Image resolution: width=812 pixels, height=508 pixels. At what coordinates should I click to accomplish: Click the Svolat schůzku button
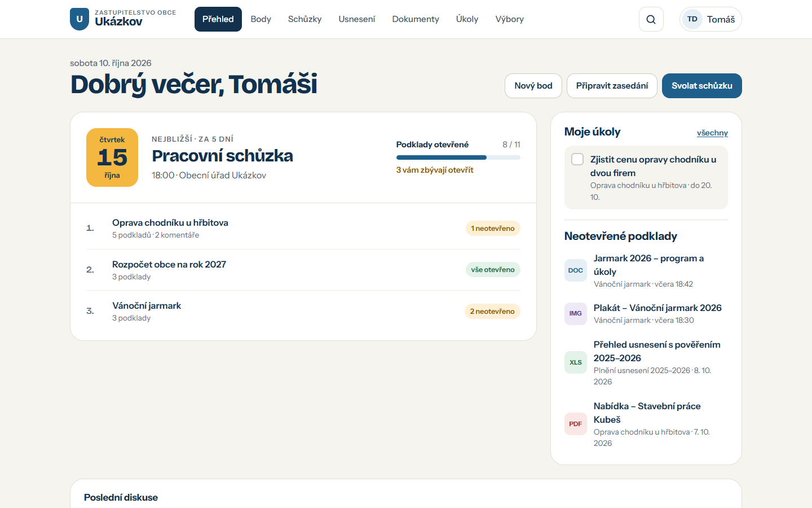click(x=701, y=86)
